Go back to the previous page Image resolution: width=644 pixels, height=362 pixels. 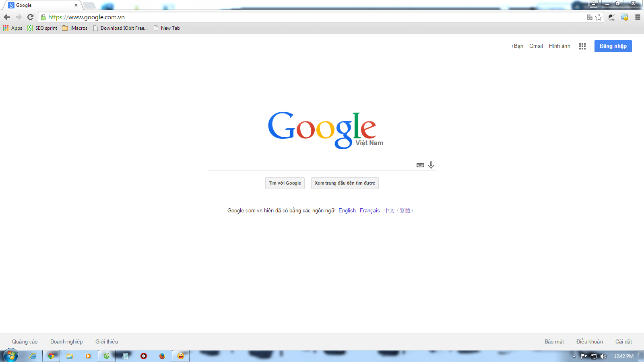(7, 17)
